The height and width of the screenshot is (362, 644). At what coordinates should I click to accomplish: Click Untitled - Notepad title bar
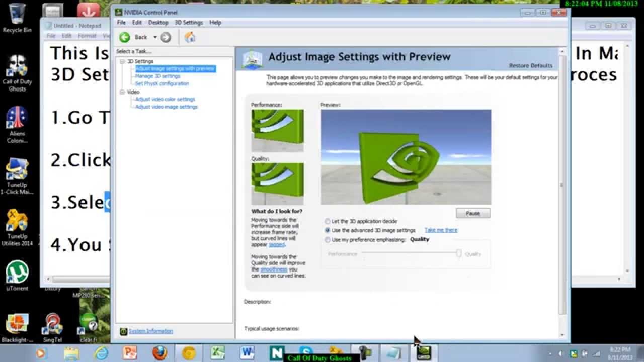(x=77, y=26)
